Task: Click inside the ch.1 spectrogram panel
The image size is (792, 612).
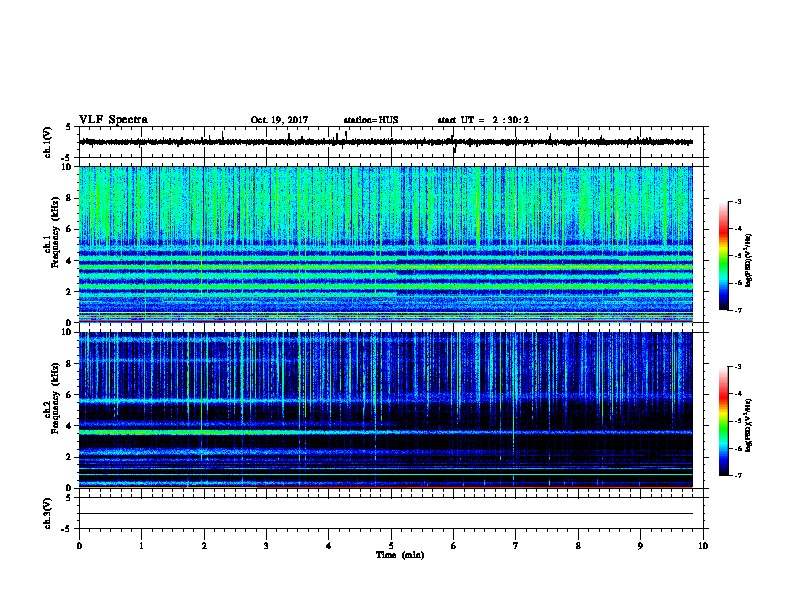Action: point(385,244)
